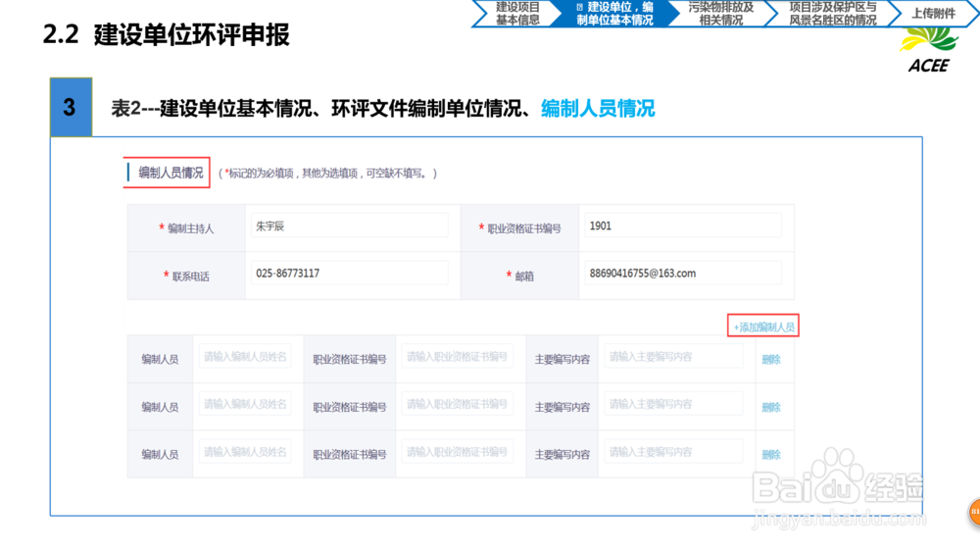Select the 建设单位，编制单位基本情况 step
The width and height of the screenshot is (980, 552).
614,13
